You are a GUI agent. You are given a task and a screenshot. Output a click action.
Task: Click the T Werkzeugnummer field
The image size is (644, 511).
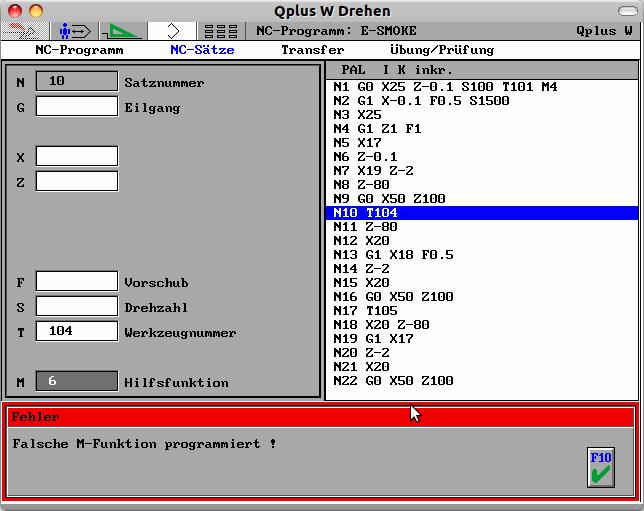pyautogui.click(x=77, y=331)
